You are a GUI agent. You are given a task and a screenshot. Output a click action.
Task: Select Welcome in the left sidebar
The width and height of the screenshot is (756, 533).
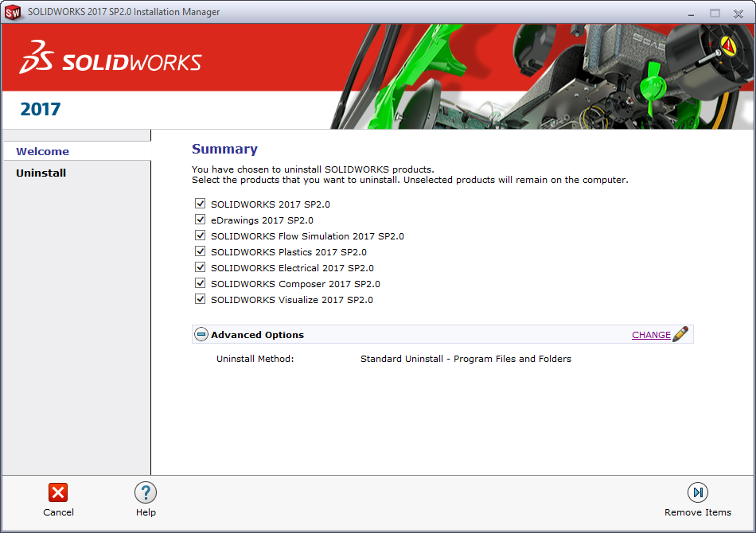tap(42, 151)
